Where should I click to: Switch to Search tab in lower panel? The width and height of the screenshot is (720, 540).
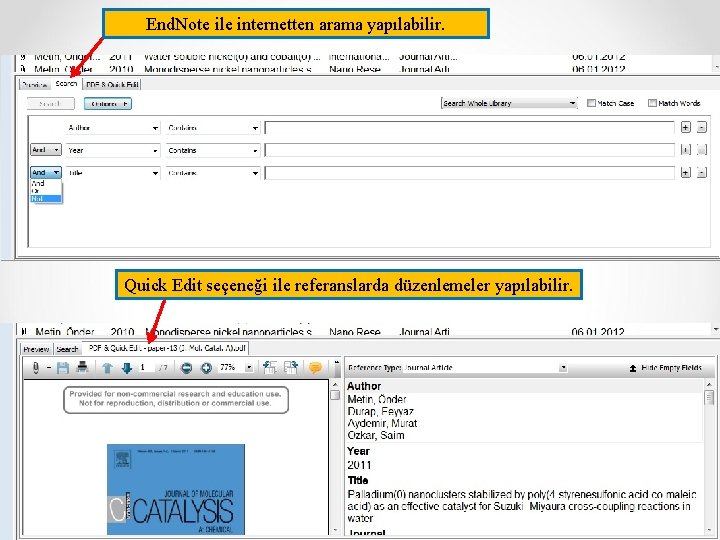[68, 349]
